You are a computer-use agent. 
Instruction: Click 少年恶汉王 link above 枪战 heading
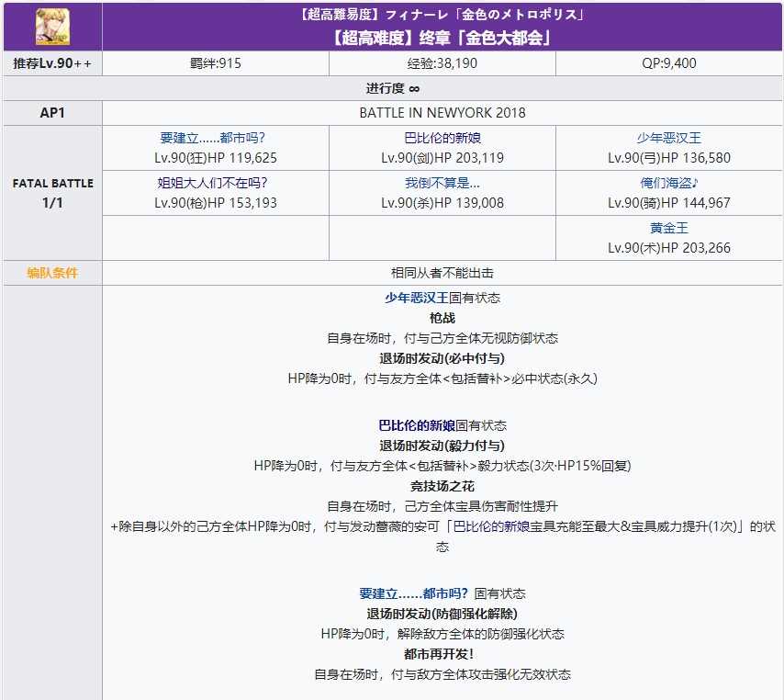coord(417,299)
